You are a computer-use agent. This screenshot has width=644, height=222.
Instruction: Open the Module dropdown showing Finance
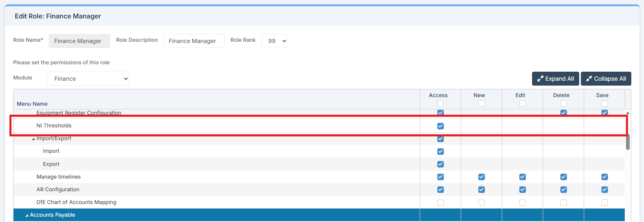click(89, 79)
